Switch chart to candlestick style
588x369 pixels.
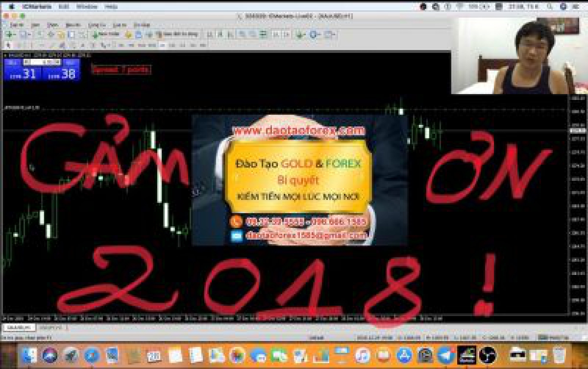pos(220,34)
